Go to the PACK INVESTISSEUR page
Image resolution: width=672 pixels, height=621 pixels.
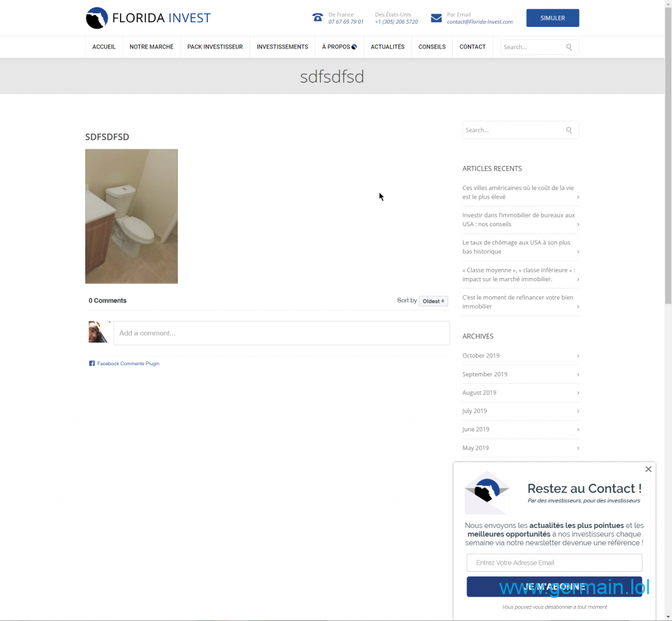(215, 47)
